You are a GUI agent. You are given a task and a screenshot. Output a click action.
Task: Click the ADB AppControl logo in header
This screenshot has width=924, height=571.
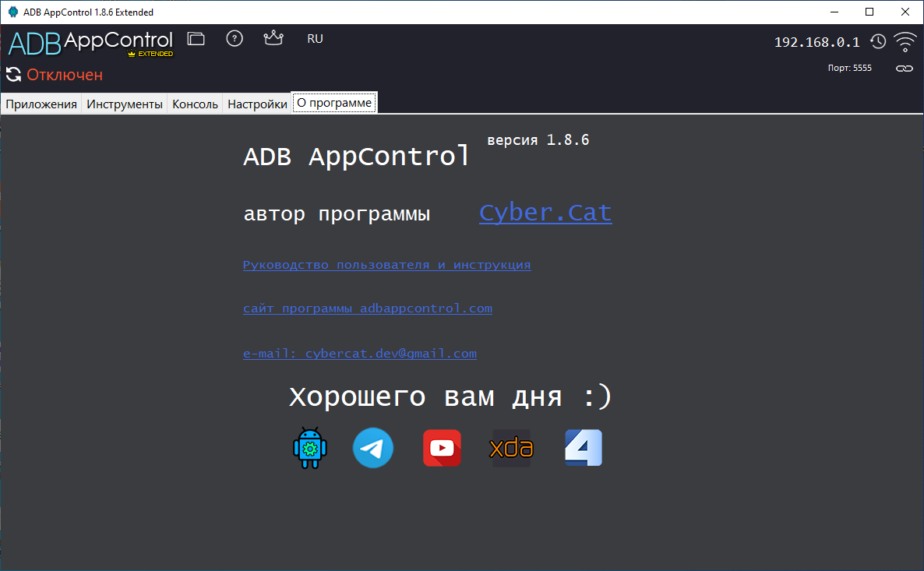point(90,43)
